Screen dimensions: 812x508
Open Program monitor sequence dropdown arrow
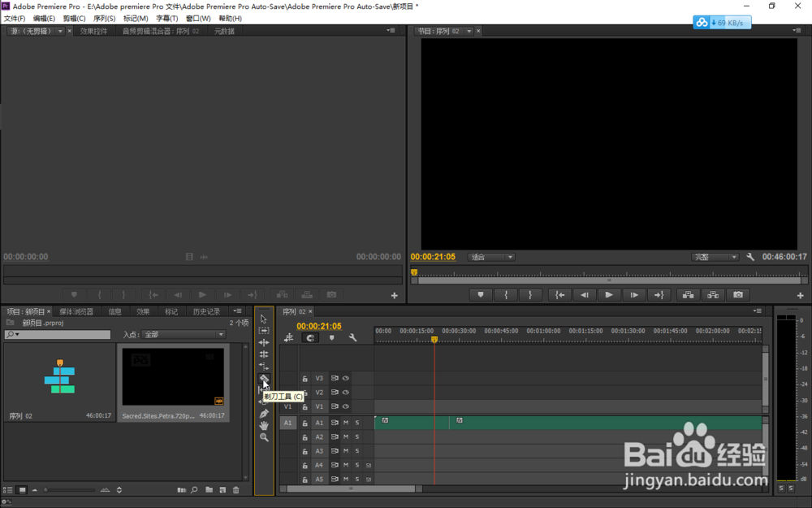469,31
